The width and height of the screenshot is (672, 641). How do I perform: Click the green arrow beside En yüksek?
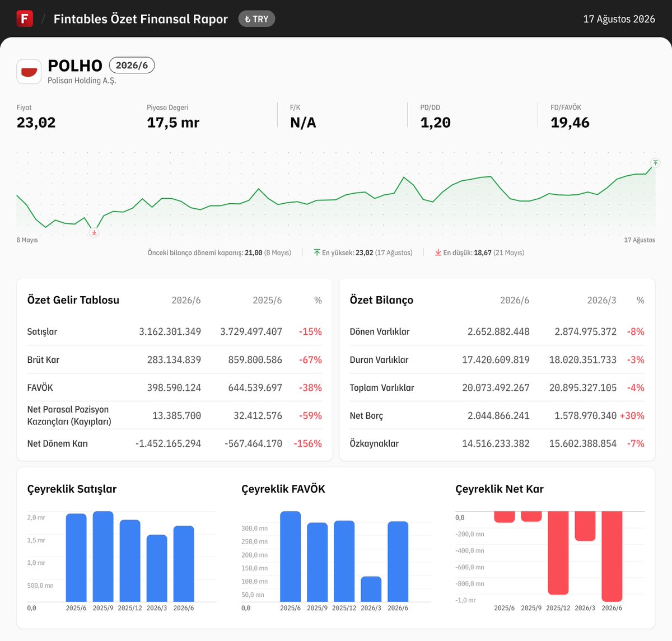(x=317, y=252)
